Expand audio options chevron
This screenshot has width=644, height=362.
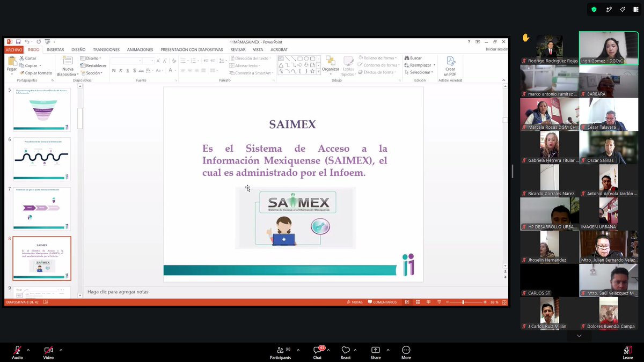28,350
